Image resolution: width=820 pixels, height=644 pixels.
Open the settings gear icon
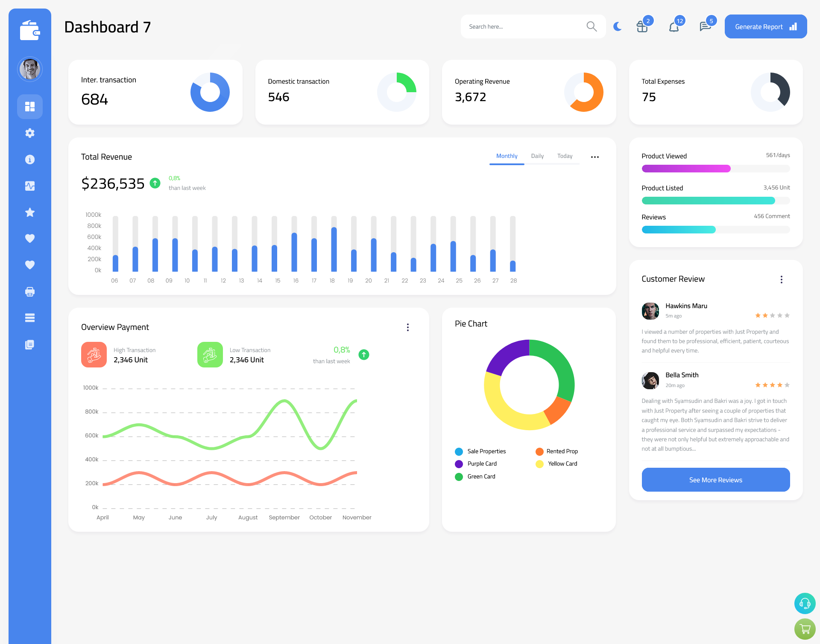pyautogui.click(x=30, y=133)
